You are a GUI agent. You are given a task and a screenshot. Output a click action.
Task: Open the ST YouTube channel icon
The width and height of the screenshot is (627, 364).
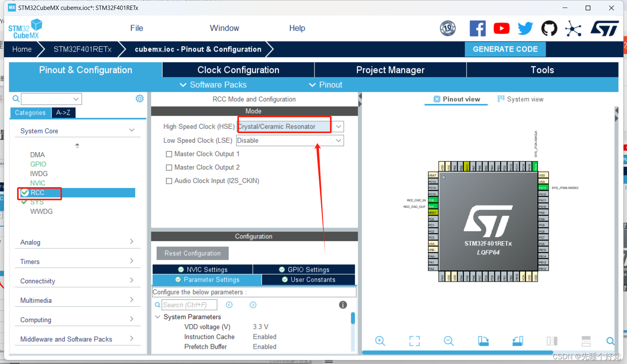click(x=501, y=29)
